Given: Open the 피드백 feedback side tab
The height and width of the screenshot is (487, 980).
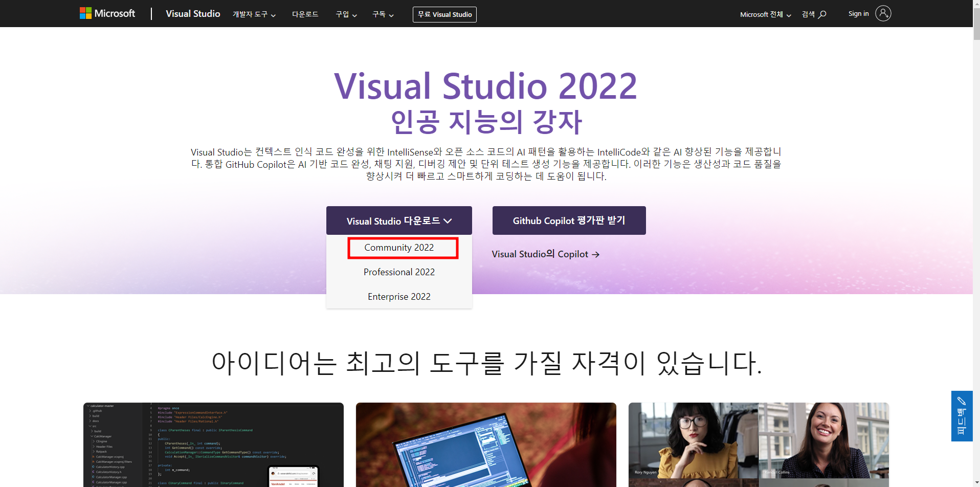Looking at the screenshot, I should pos(962,416).
